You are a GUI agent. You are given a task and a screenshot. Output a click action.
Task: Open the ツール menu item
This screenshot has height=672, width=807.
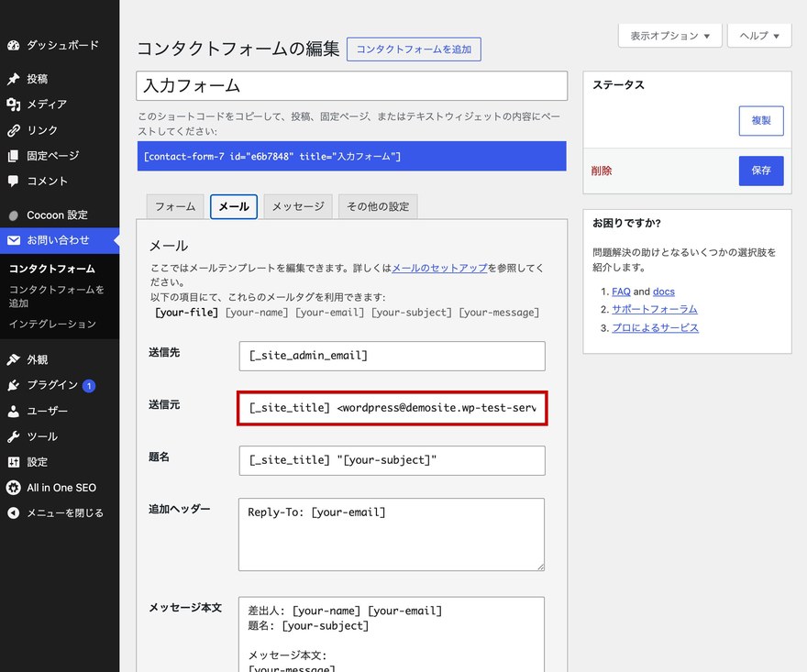(x=60, y=437)
